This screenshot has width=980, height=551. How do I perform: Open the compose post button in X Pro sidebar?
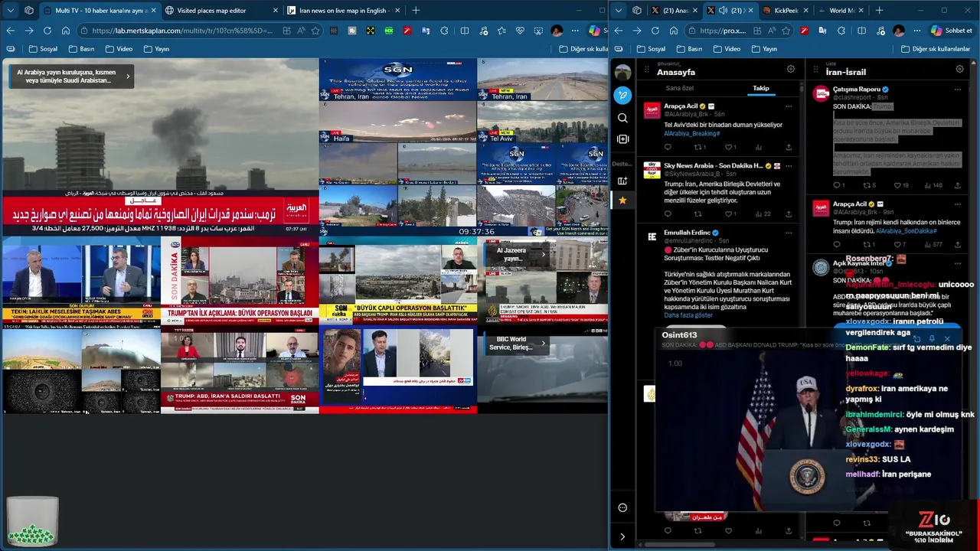622,96
